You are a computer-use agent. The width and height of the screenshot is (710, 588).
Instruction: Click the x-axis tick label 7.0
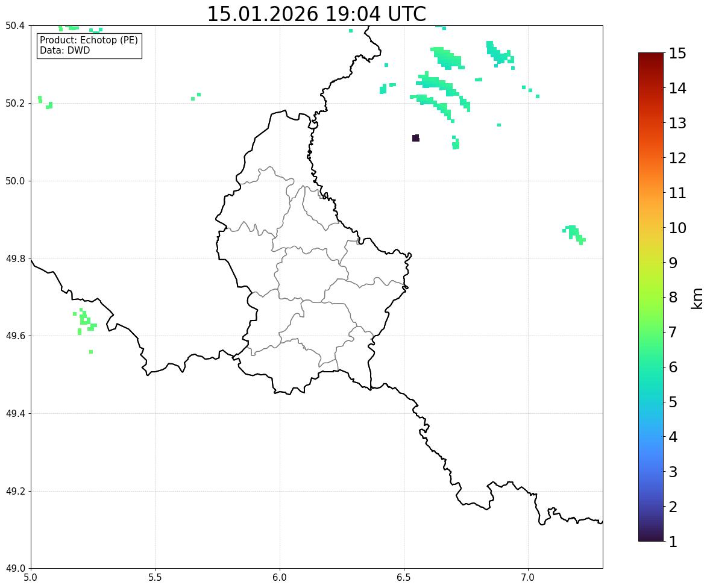pyautogui.click(x=528, y=578)
